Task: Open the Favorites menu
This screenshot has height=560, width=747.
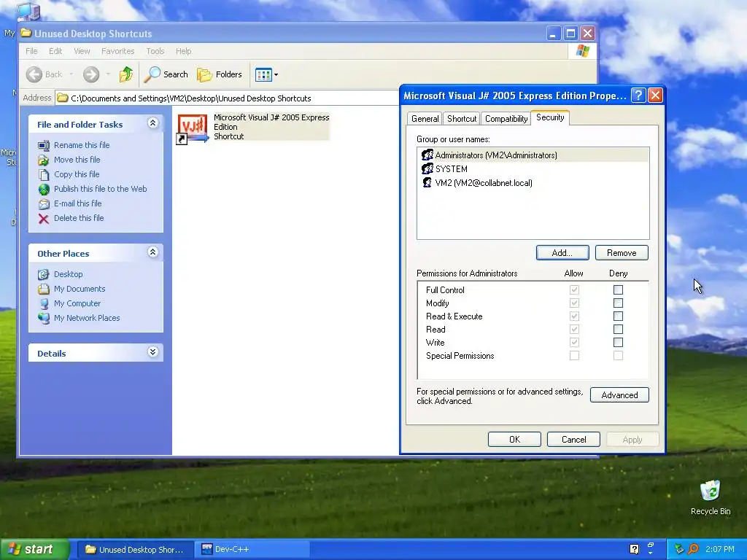Action: 117,51
